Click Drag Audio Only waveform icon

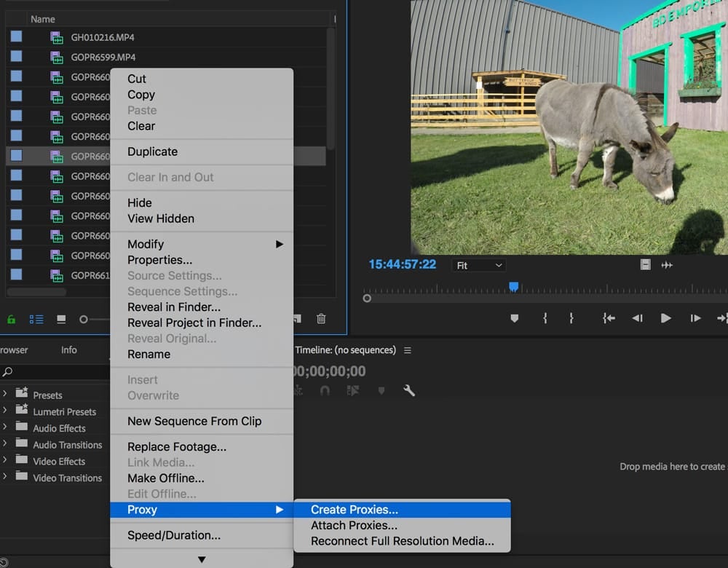click(x=667, y=265)
